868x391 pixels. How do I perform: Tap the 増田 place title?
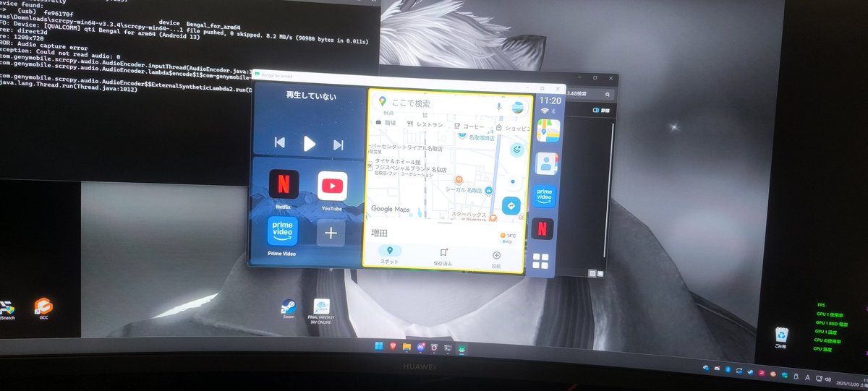pos(380,233)
